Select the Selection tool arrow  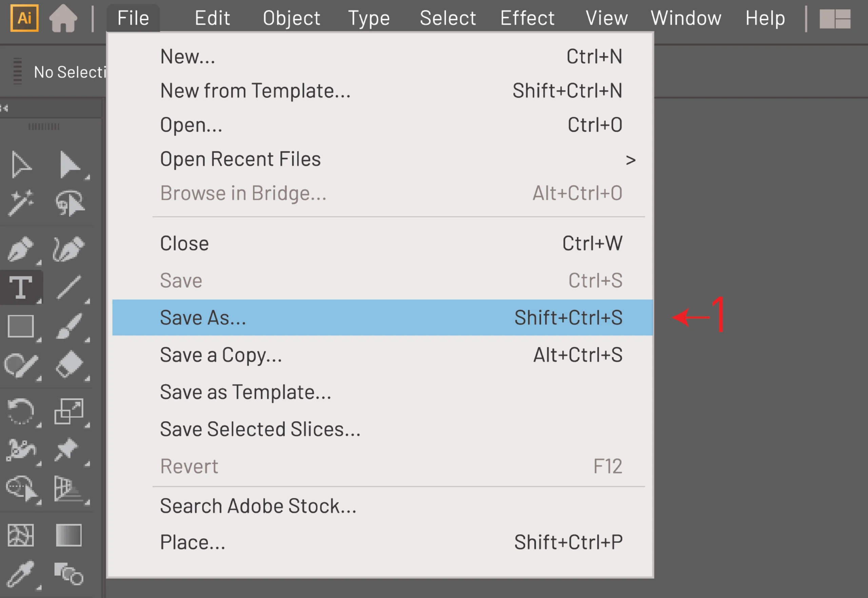pyautogui.click(x=21, y=165)
